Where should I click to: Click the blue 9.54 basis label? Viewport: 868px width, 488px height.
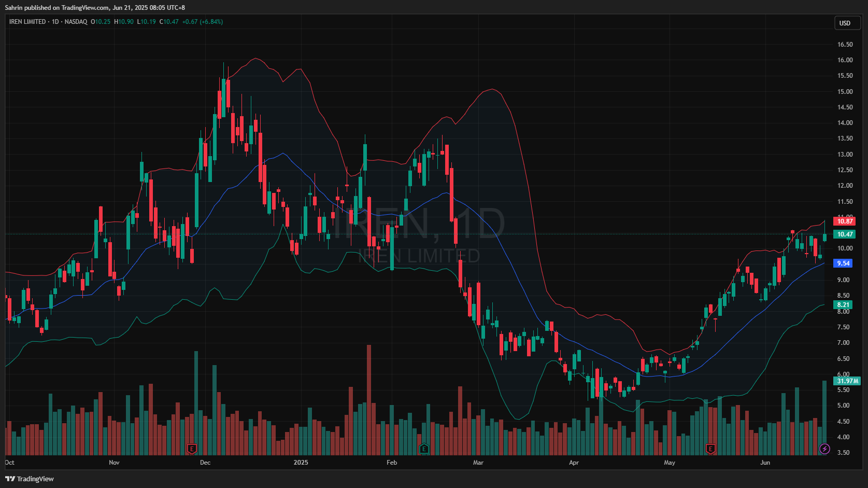(843, 263)
